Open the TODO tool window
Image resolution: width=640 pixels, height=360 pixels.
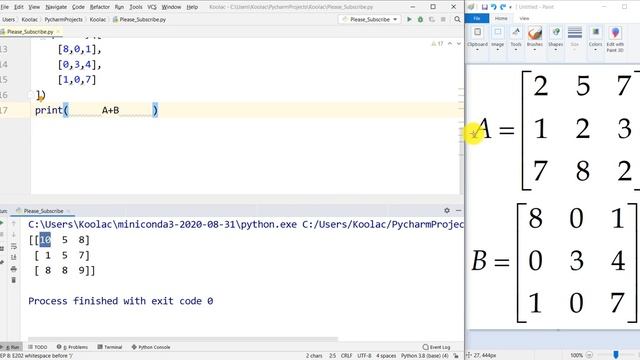pyautogui.click(x=38, y=347)
